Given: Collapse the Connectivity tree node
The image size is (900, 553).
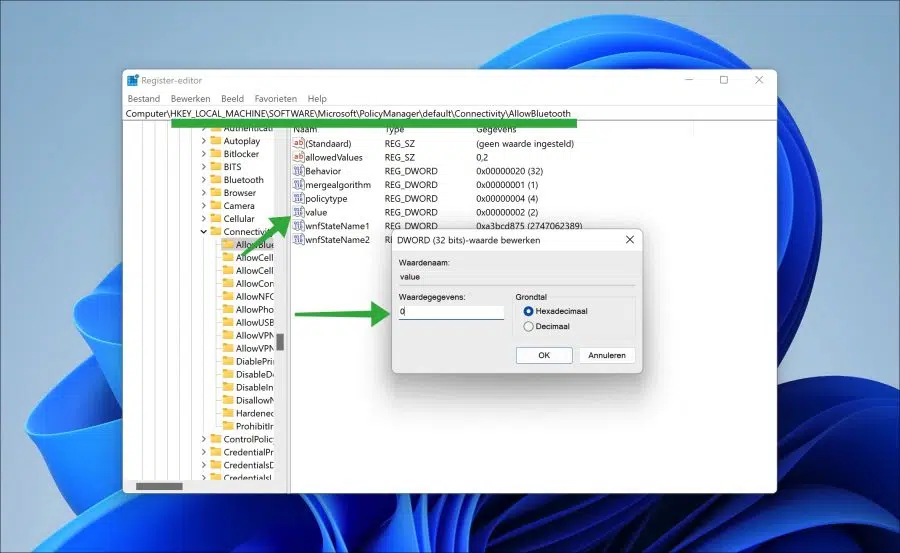Looking at the screenshot, I should click(204, 231).
